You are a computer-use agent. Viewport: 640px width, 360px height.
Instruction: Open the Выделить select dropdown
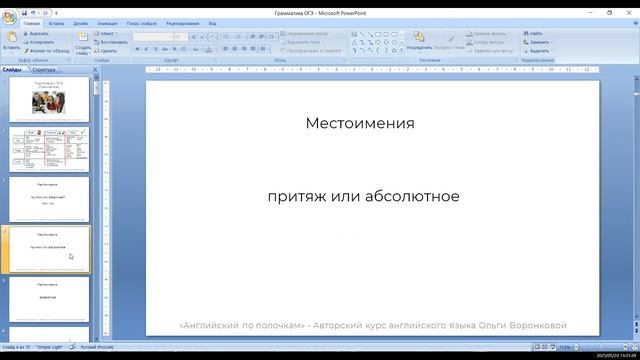click(538, 51)
